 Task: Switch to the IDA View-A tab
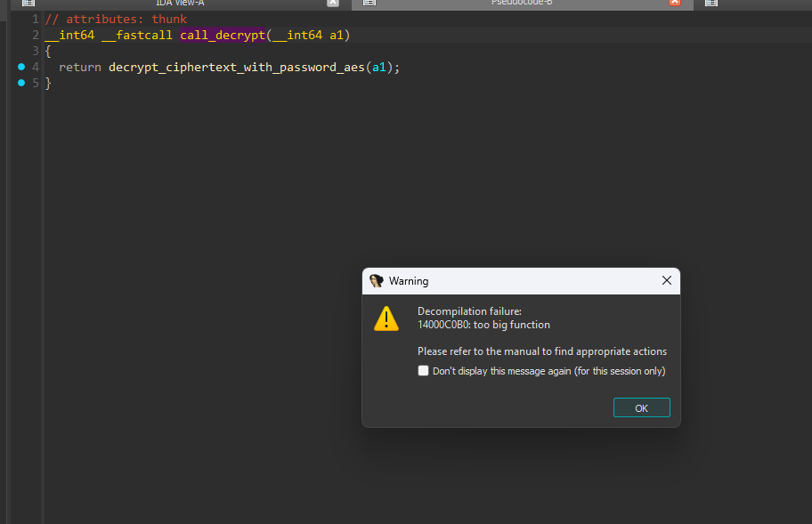pyautogui.click(x=179, y=4)
